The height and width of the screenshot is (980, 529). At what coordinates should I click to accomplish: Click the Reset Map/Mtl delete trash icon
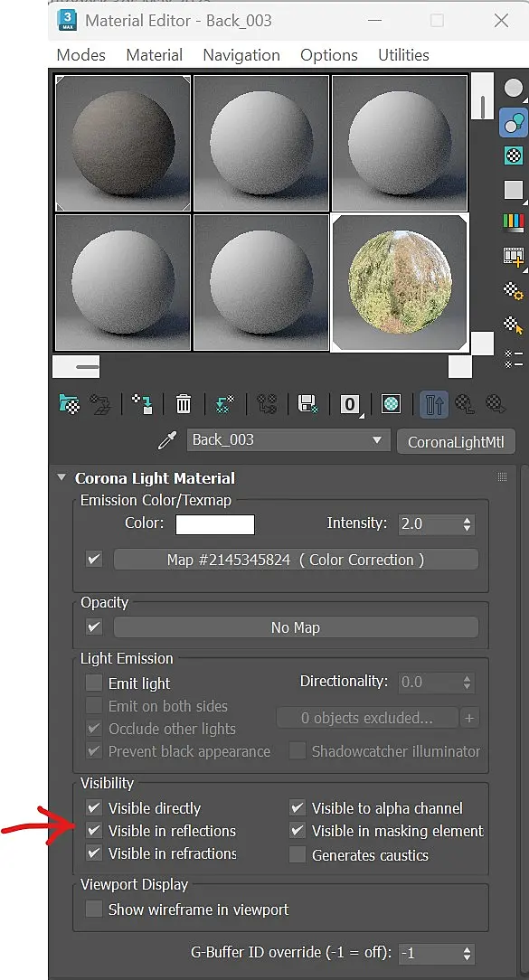(x=184, y=404)
